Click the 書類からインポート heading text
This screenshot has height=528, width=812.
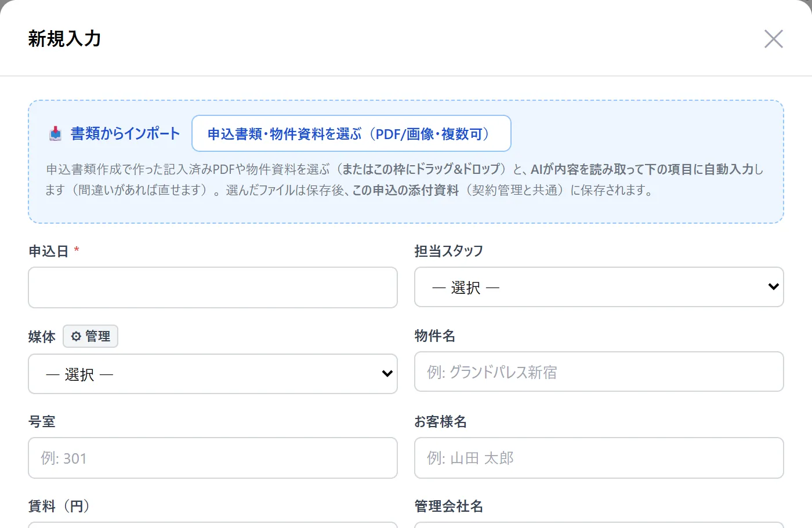point(125,133)
